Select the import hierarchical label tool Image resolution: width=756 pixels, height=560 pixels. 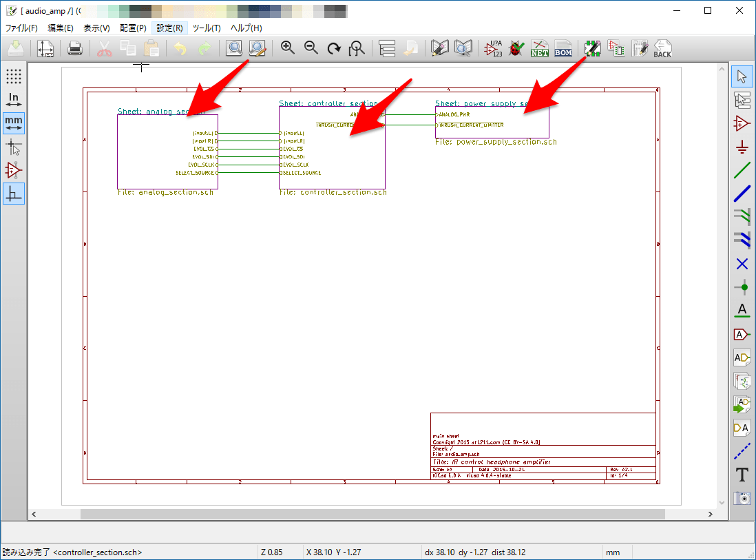pos(742,404)
